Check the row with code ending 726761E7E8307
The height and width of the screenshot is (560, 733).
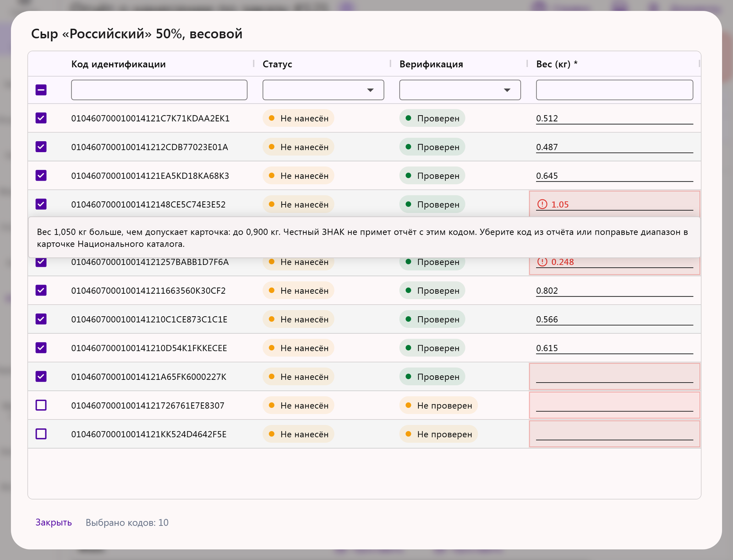coord(41,405)
